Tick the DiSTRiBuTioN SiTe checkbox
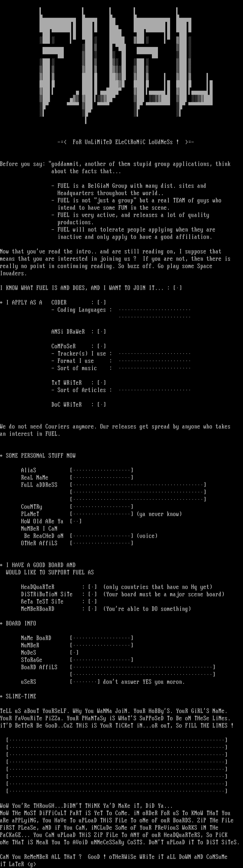 pos(92,594)
